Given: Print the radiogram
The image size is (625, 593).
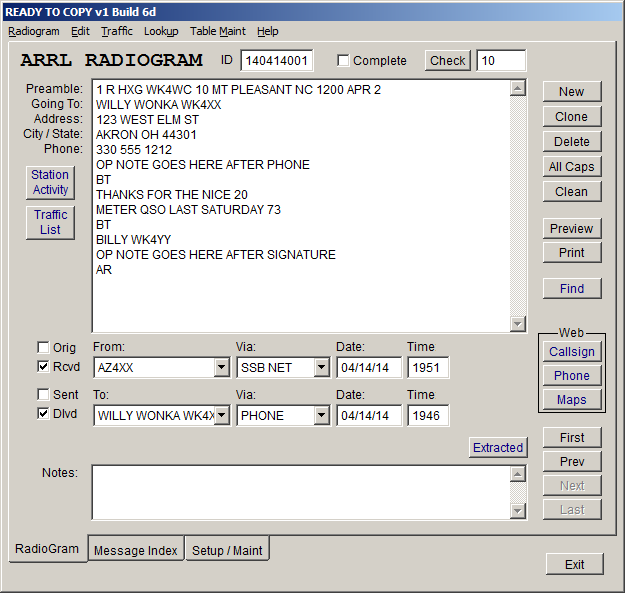Looking at the screenshot, I should coord(572,253).
